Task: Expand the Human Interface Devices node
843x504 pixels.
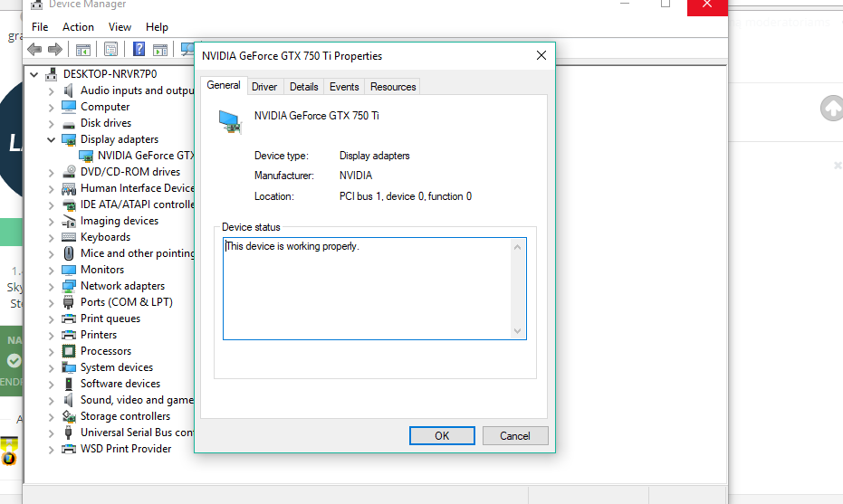Action: (51, 189)
